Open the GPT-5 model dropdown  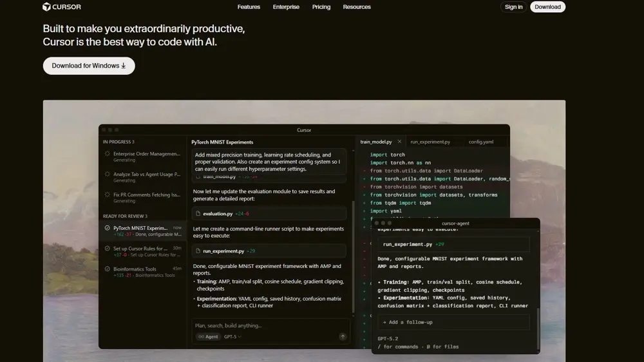click(x=232, y=337)
